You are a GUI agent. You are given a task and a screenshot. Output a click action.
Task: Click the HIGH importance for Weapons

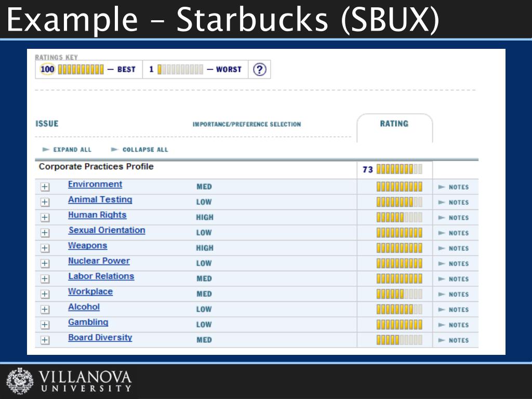click(x=205, y=248)
